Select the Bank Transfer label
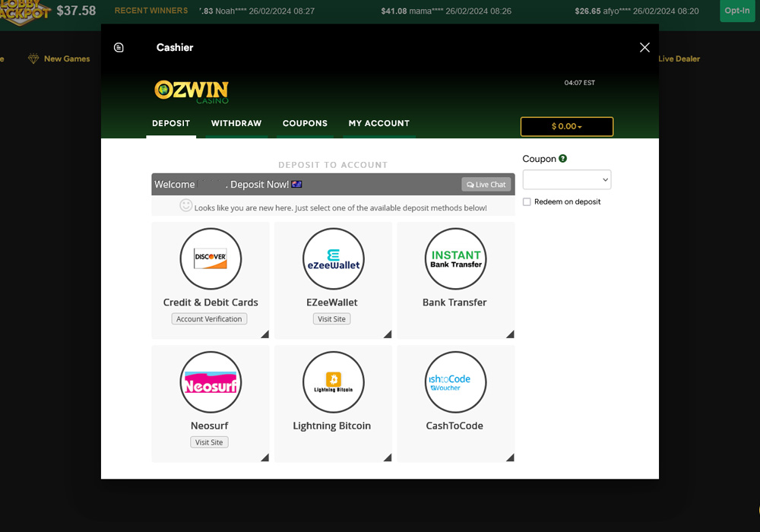Image resolution: width=760 pixels, height=532 pixels. tap(454, 302)
